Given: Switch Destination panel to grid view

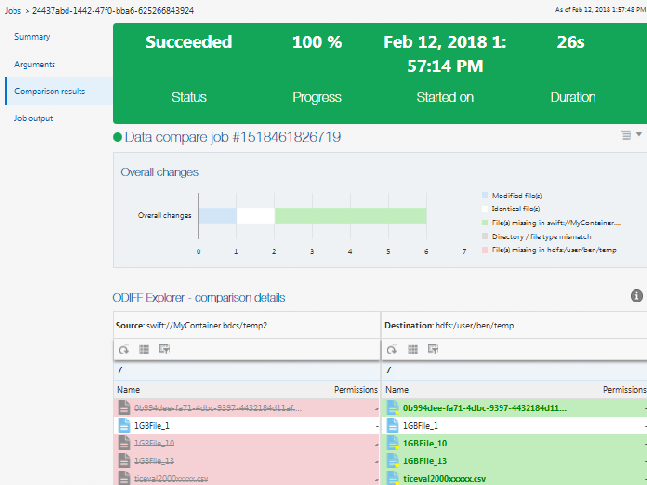Looking at the screenshot, I should tap(413, 350).
